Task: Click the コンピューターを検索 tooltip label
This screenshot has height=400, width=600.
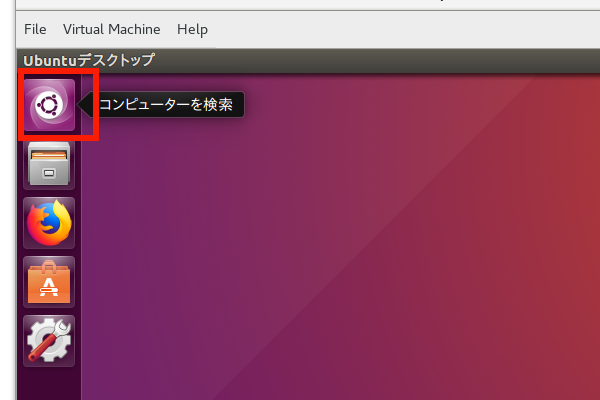Action: coord(167,104)
